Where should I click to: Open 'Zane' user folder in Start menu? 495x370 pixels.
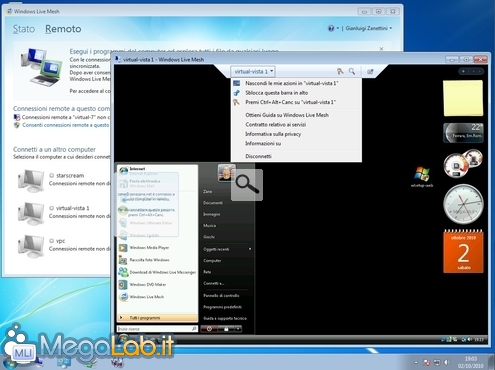pos(208,192)
